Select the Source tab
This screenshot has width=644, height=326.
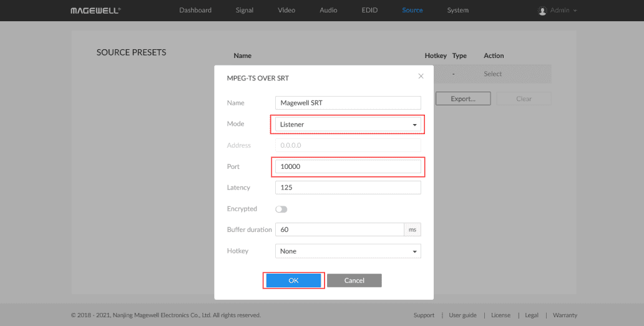tap(412, 10)
